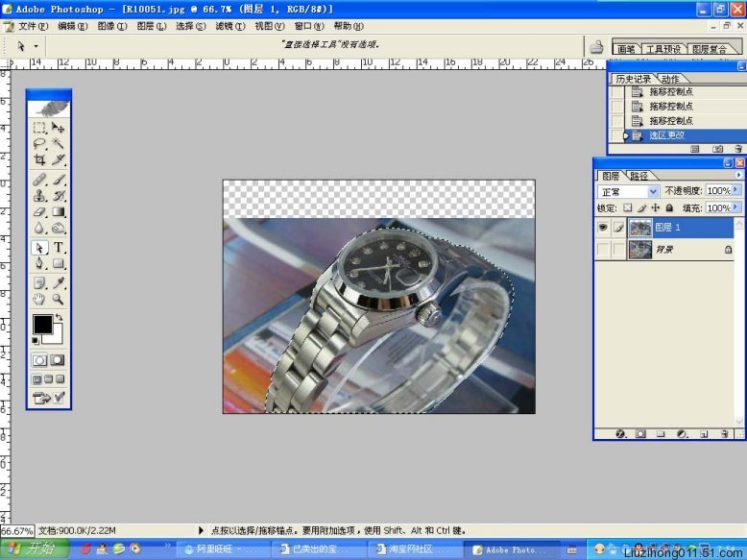Switch to the 动作 tab
747x560 pixels.
click(670, 79)
